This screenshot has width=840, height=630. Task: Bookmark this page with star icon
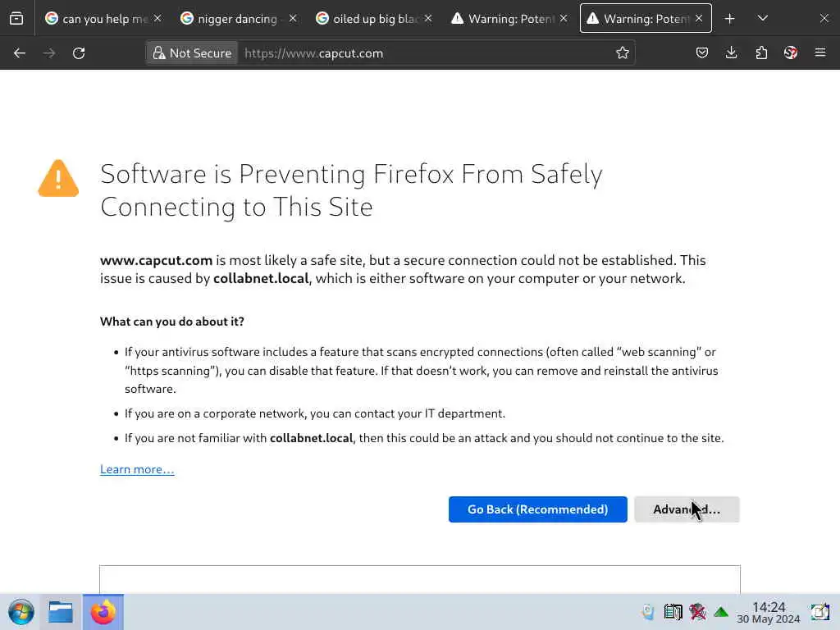pyautogui.click(x=622, y=53)
